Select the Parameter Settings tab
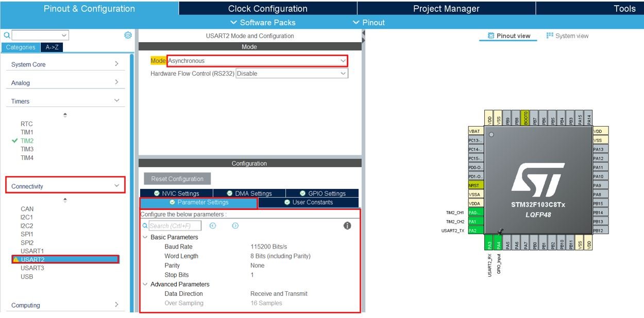This screenshot has width=644, height=318. click(199, 203)
